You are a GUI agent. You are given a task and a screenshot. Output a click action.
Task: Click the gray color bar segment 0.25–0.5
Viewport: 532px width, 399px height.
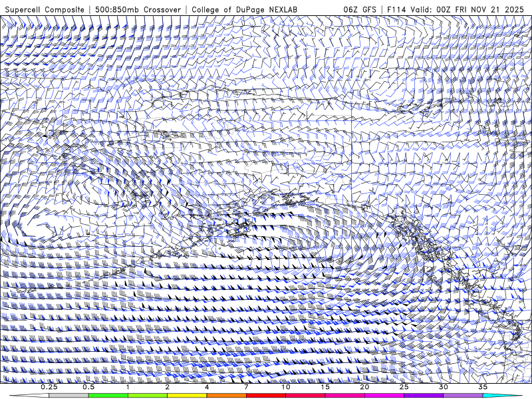point(68,396)
